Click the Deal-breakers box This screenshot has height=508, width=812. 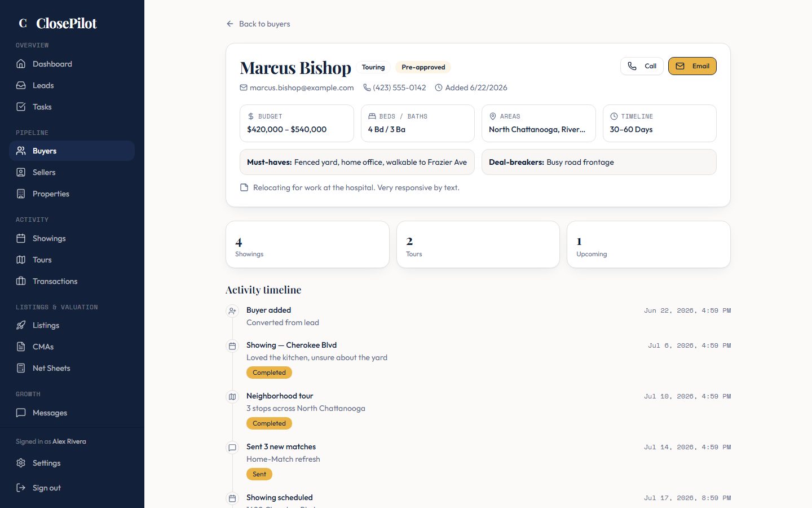pyautogui.click(x=599, y=162)
